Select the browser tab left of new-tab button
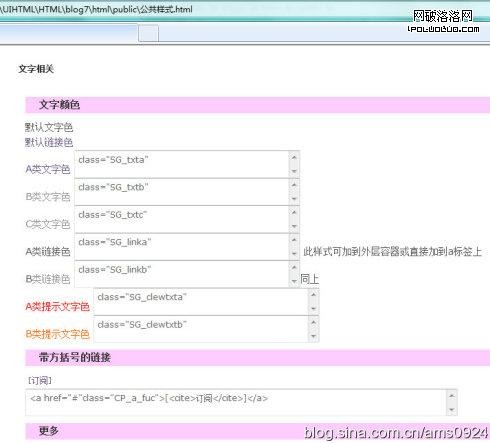Viewport: 490px width, 443px height. coord(69,33)
